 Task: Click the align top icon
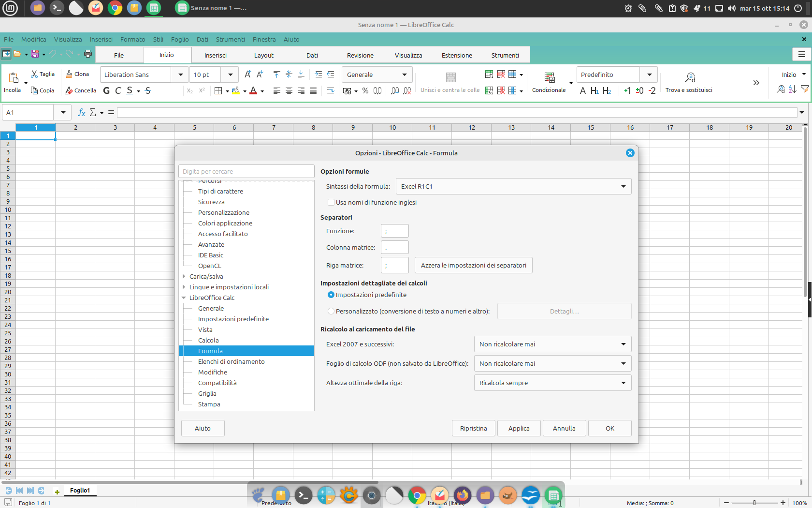pyautogui.click(x=276, y=74)
